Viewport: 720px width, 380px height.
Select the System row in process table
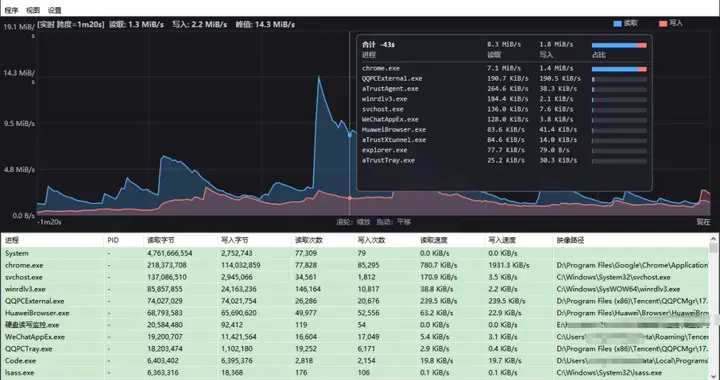(x=354, y=253)
